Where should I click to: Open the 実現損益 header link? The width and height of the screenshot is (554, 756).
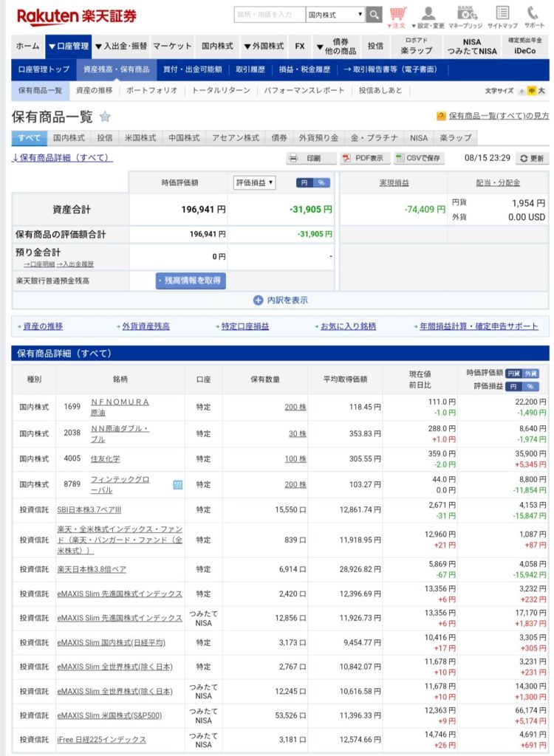394,183
